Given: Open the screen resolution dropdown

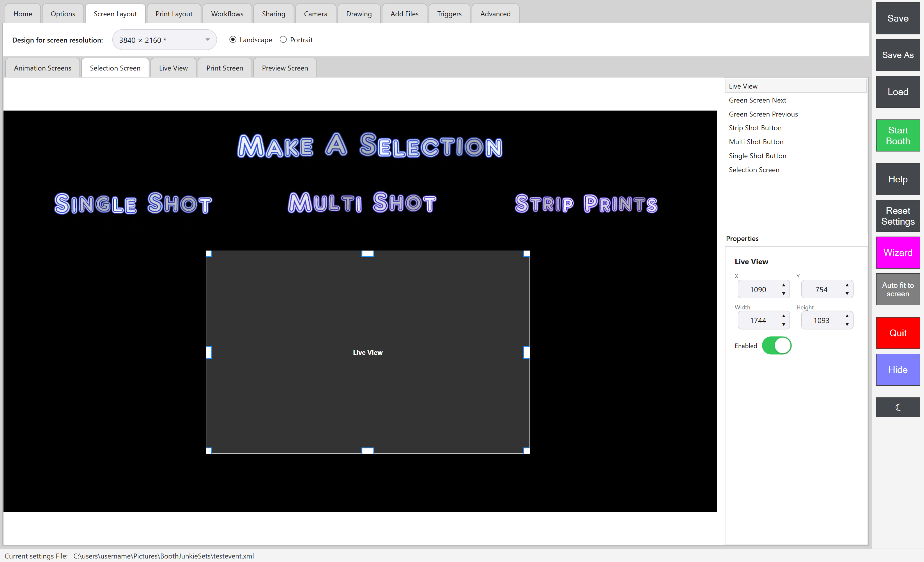Looking at the screenshot, I should point(164,40).
